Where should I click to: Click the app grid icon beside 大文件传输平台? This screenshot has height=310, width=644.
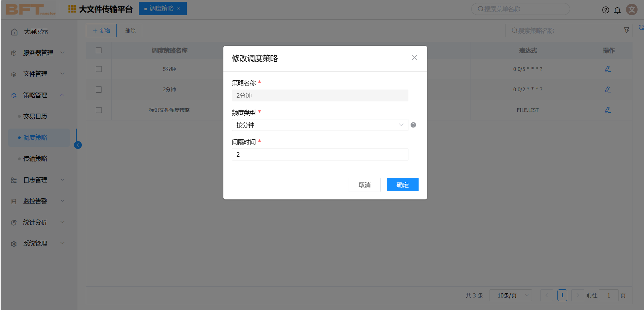(x=71, y=9)
